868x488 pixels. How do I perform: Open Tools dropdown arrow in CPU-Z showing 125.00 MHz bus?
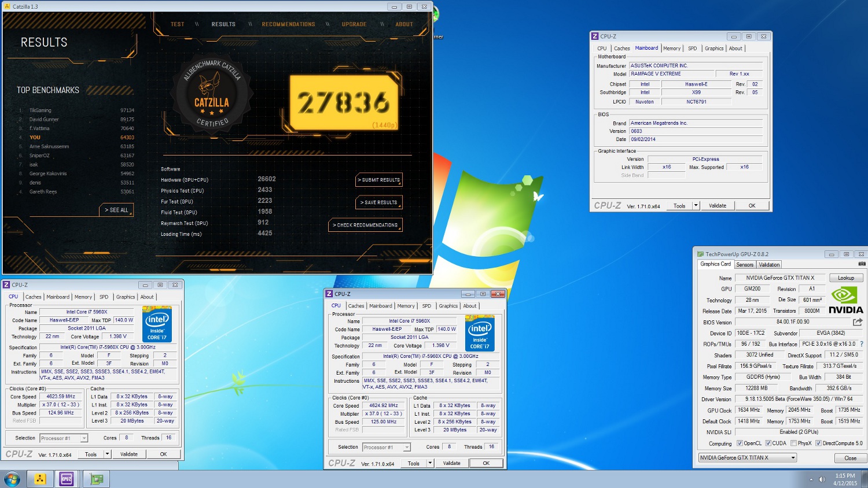(x=430, y=463)
